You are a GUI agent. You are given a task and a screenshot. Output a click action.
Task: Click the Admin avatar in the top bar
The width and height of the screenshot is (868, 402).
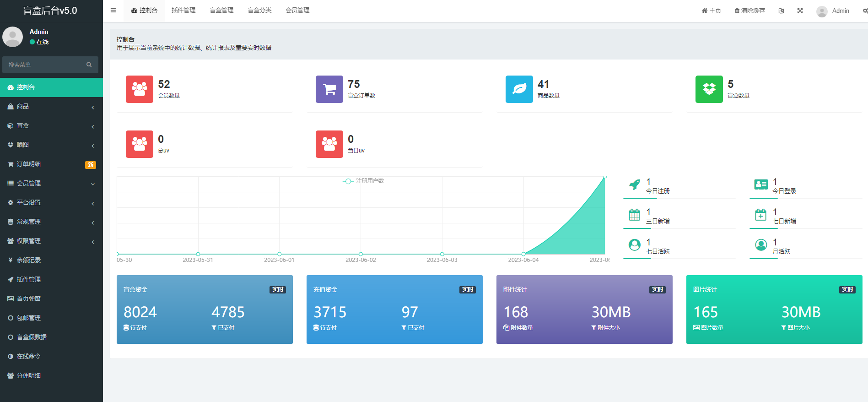pyautogui.click(x=822, y=11)
